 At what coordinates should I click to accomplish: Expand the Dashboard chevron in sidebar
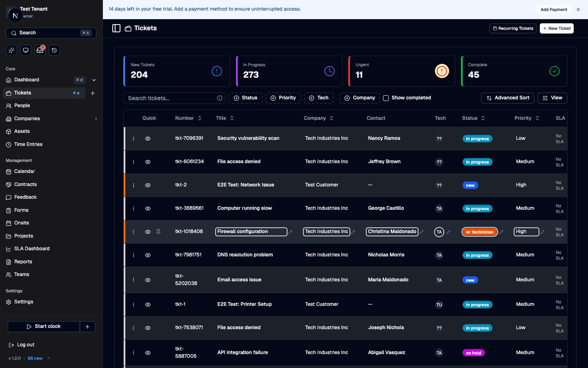94,80
